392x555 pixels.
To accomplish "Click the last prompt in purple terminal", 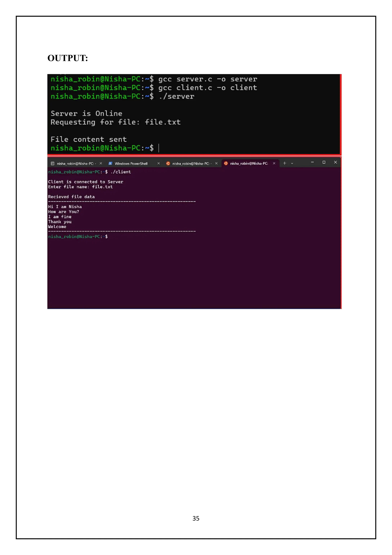I will (x=78, y=237).
